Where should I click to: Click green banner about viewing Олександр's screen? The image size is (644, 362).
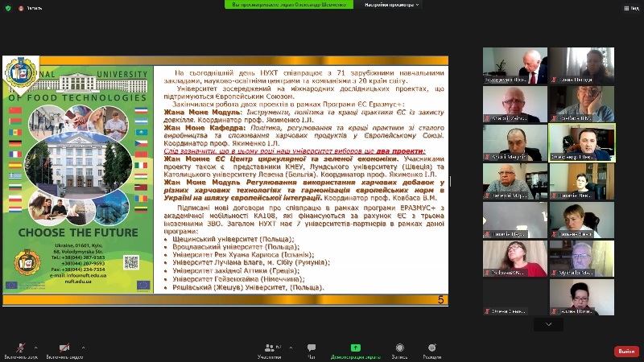tap(289, 5)
